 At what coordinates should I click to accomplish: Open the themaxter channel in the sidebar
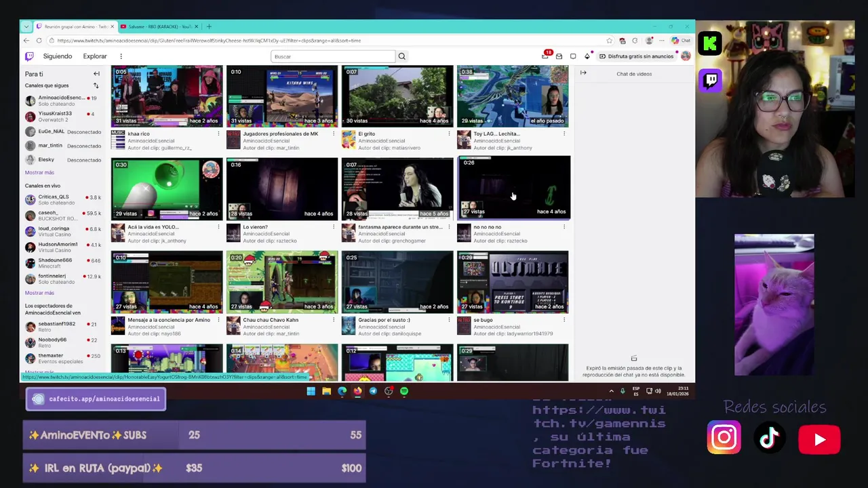click(62, 359)
